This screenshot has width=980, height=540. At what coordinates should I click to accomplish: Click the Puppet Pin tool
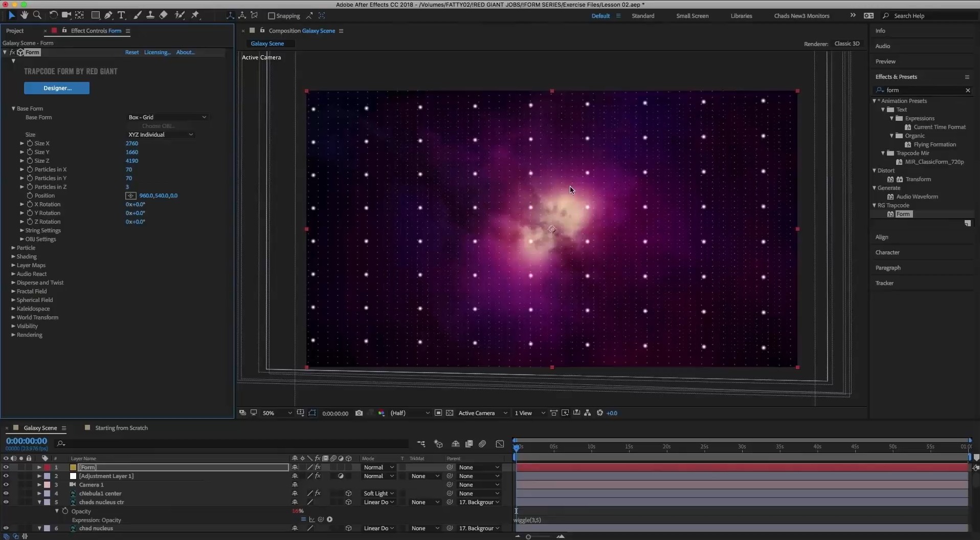pos(195,15)
